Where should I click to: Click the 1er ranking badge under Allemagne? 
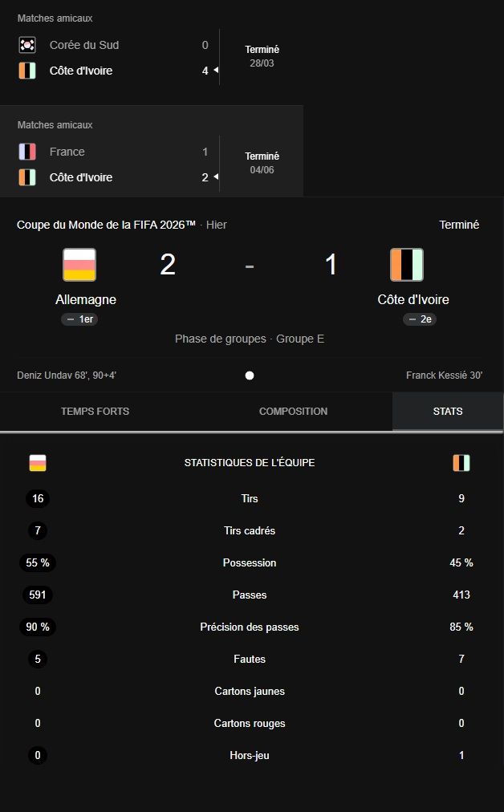79,319
